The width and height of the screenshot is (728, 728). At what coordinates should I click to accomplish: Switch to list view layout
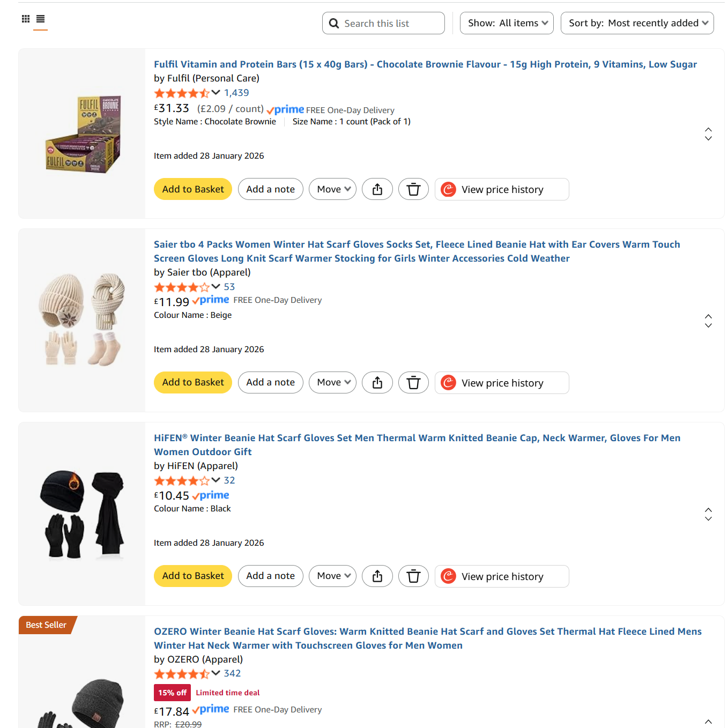click(40, 19)
